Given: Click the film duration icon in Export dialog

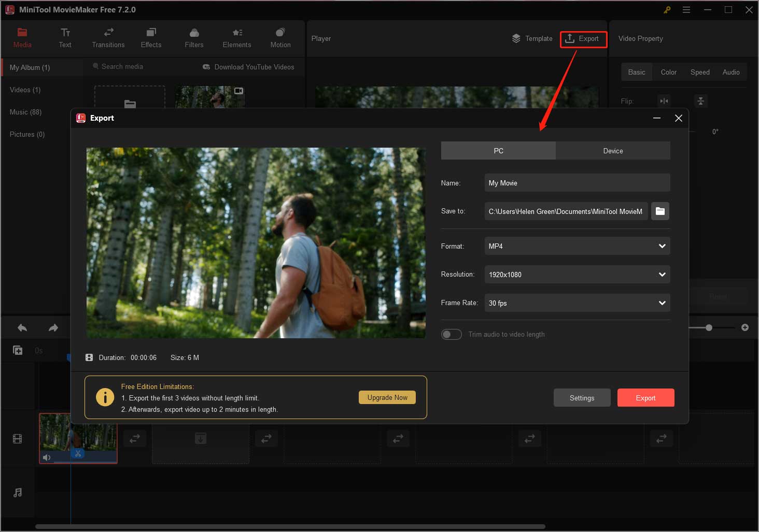Looking at the screenshot, I should coord(89,357).
